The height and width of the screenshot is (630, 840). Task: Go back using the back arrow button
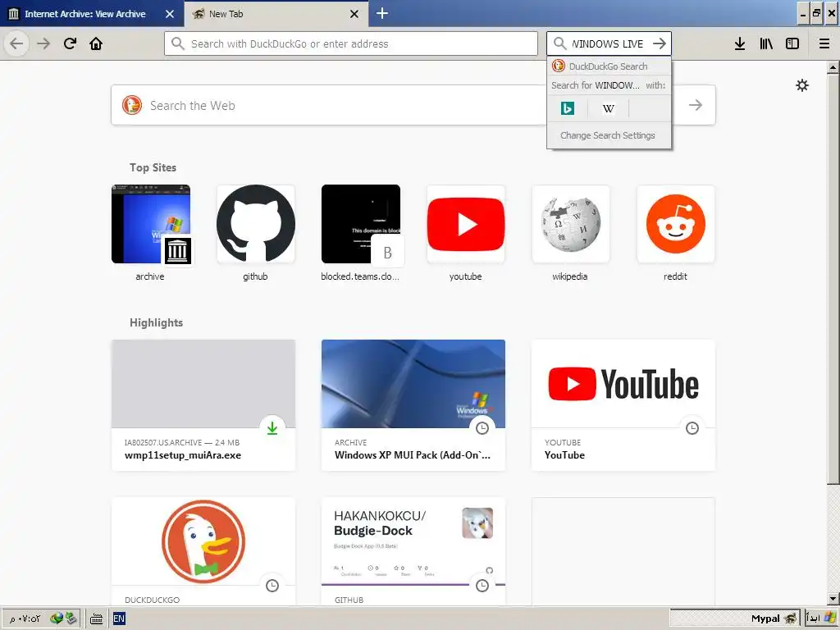[16, 43]
